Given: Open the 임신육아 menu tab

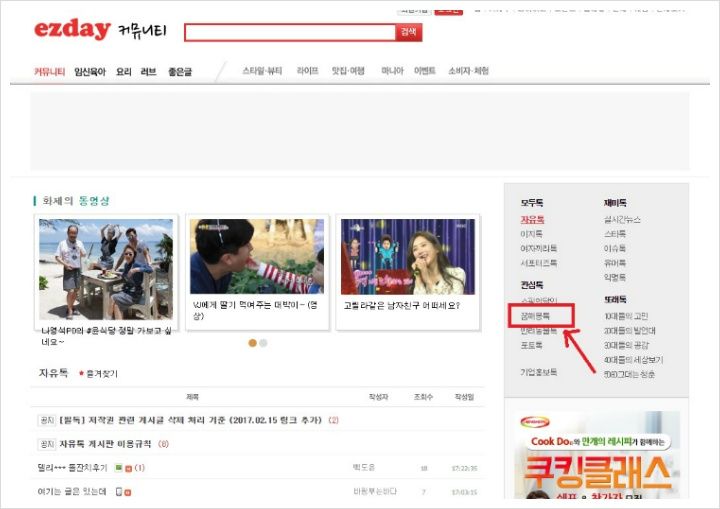Looking at the screenshot, I should pyautogui.click(x=90, y=72).
